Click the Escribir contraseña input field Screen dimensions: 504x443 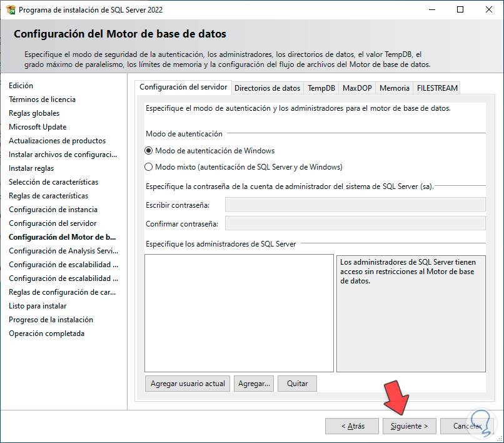pyautogui.click(x=355, y=205)
